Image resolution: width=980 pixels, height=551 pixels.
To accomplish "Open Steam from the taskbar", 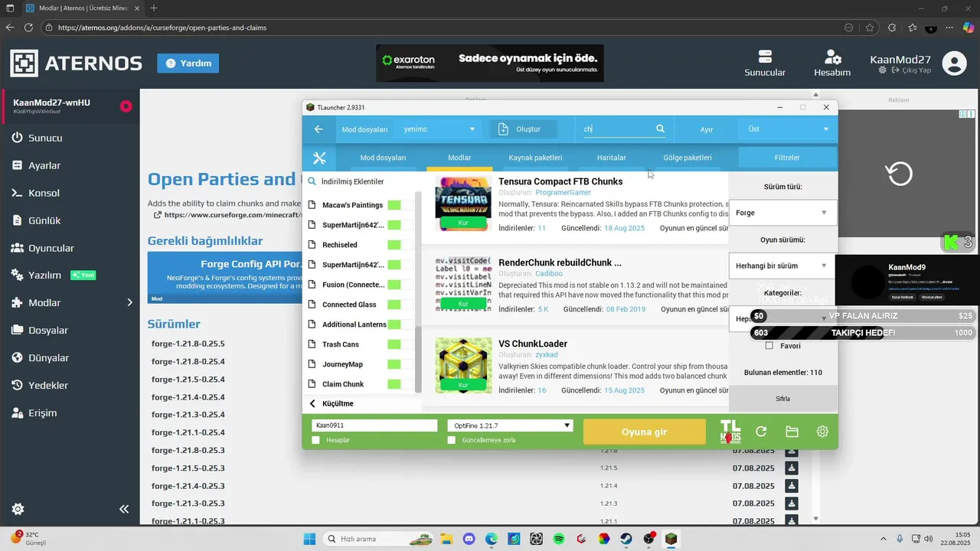I will pyautogui.click(x=626, y=539).
